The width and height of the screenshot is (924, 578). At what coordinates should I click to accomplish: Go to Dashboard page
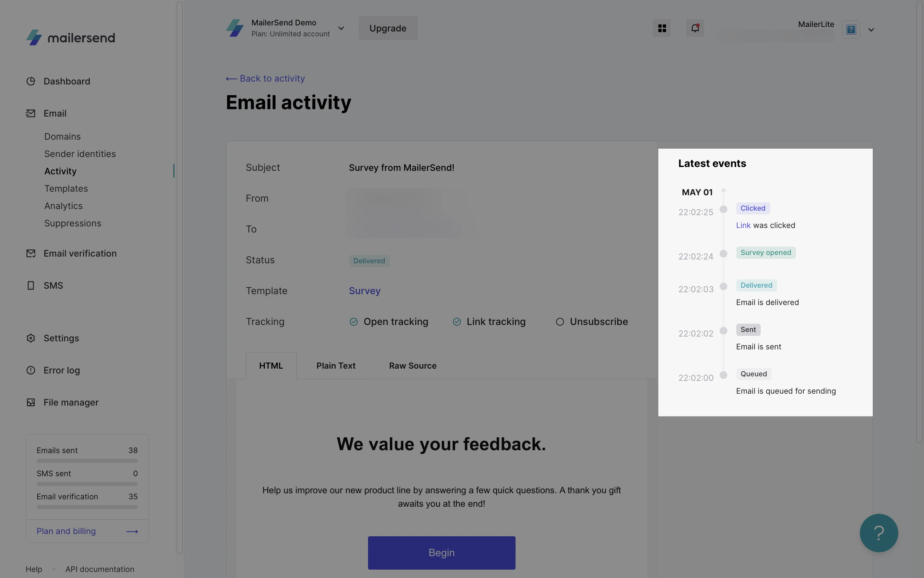tap(67, 81)
